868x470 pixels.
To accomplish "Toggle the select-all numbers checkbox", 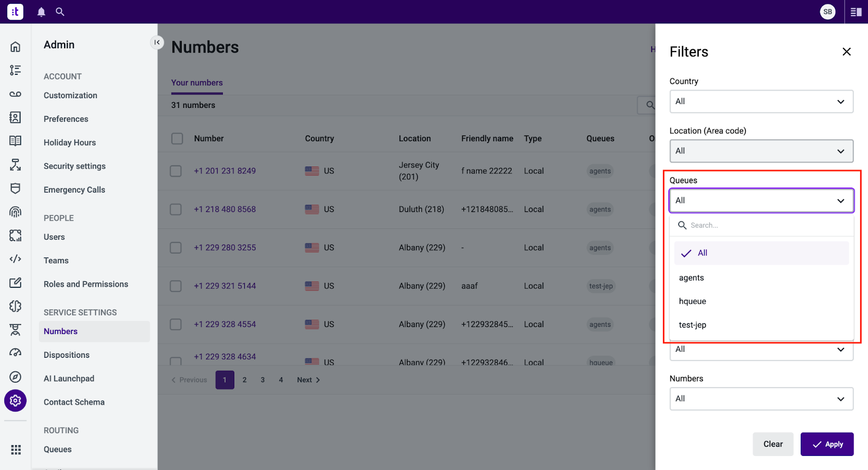I will coord(177,138).
